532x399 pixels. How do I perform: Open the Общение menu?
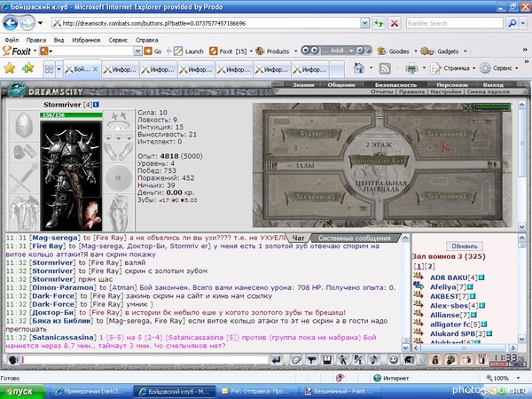pyautogui.click(x=341, y=85)
